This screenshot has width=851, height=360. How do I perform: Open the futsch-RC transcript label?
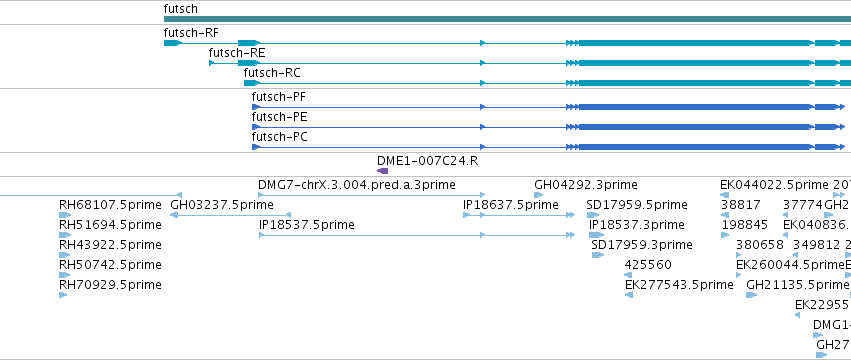tap(272, 73)
